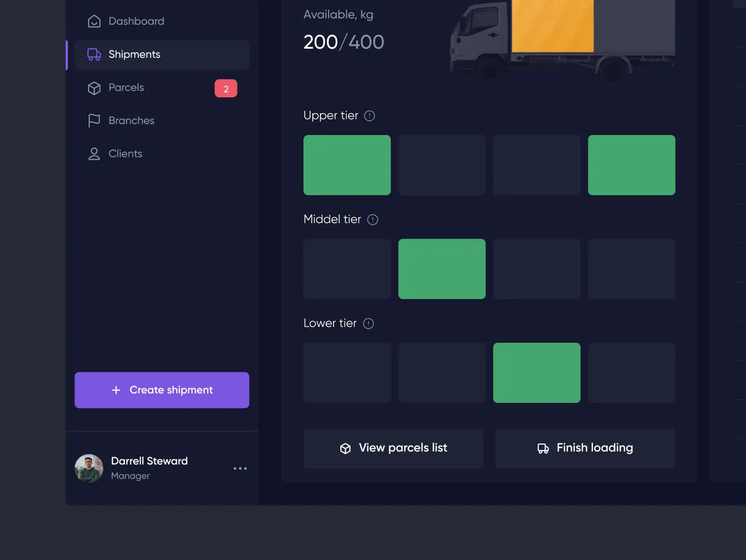Click the Middel tier info icon

tap(372, 220)
